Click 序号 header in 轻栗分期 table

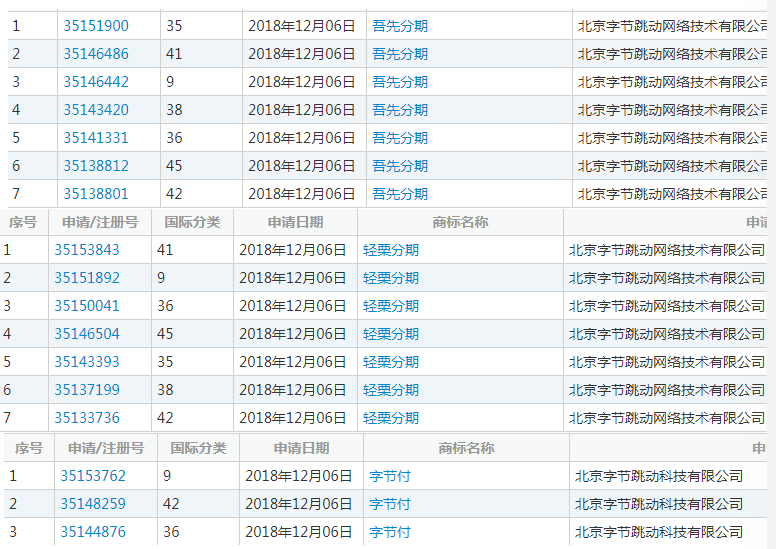click(23, 222)
